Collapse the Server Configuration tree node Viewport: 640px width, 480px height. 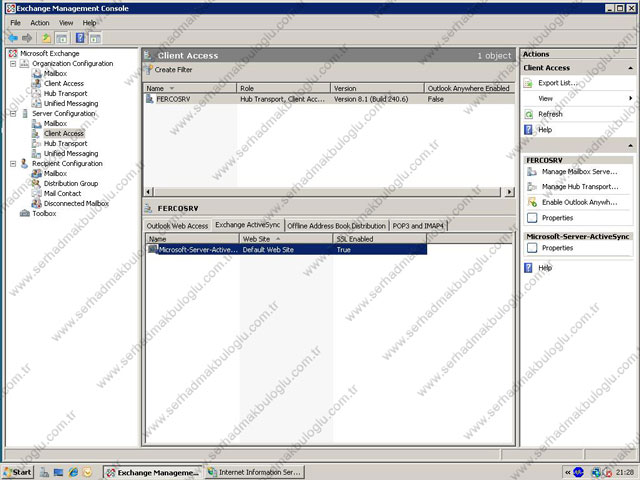click(x=13, y=113)
